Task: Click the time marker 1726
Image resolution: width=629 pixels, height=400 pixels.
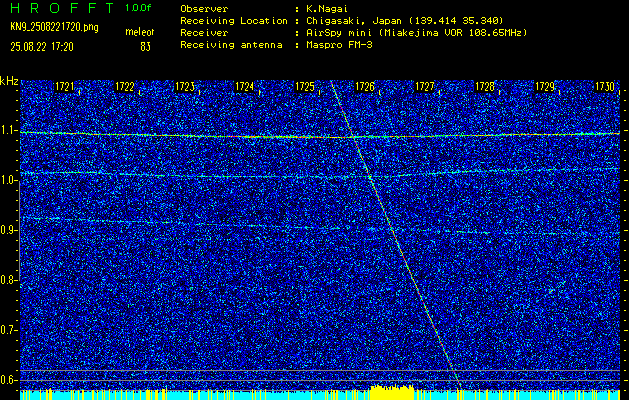Action: 365,87
